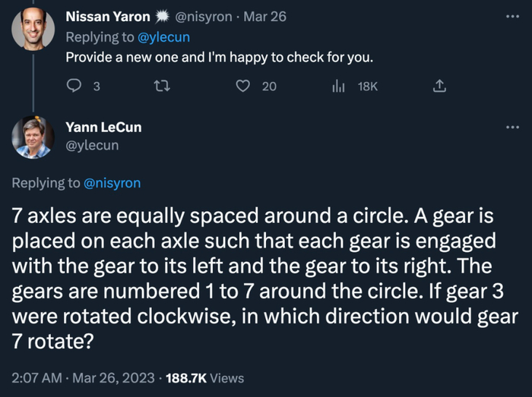Open Yann LeCun's profile picture
Screen dimensions: 532x397
pyautogui.click(x=33, y=137)
